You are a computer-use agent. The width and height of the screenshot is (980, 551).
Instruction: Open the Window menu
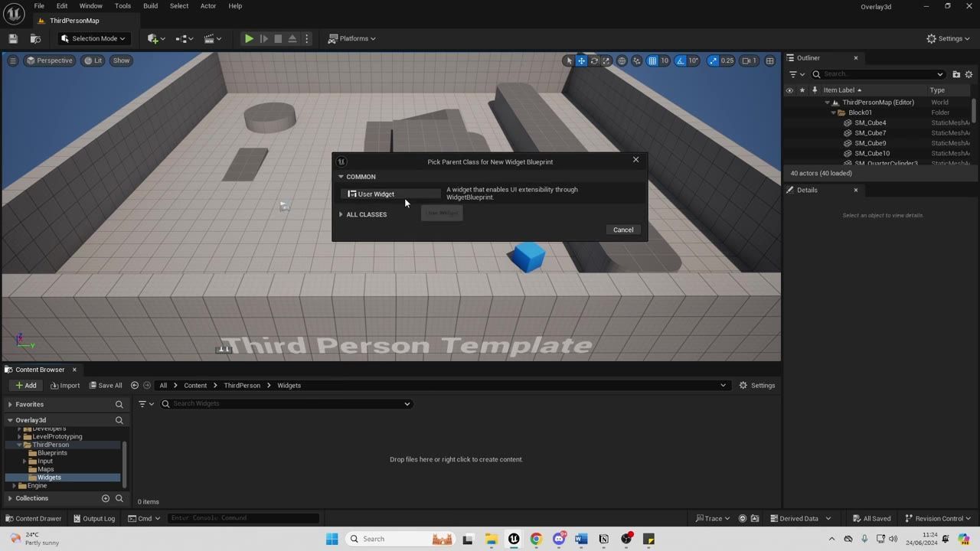[90, 6]
